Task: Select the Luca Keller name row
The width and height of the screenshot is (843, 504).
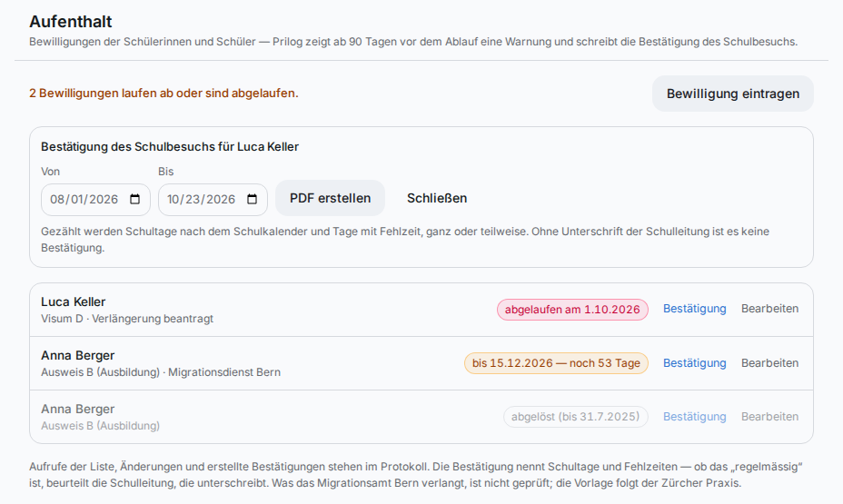Action: point(421,310)
